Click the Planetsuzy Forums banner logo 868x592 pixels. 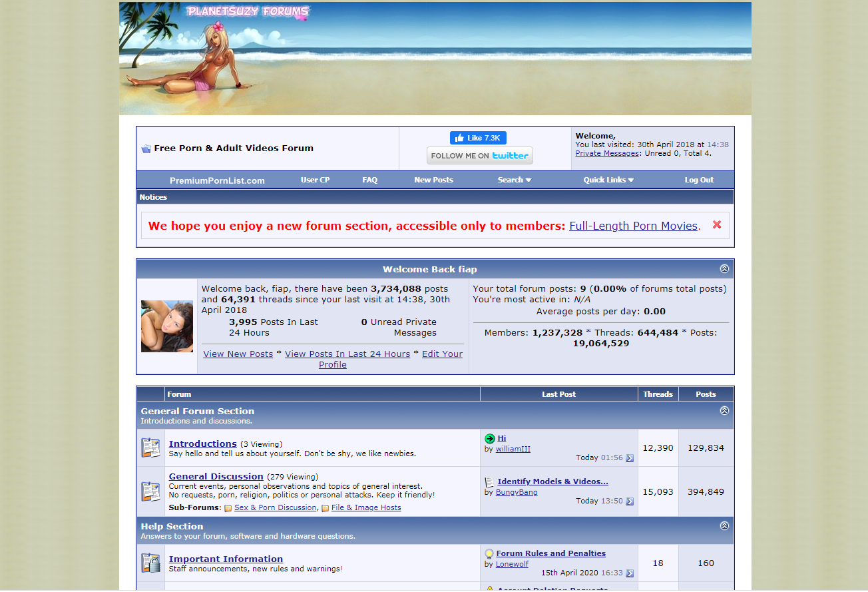(x=248, y=12)
